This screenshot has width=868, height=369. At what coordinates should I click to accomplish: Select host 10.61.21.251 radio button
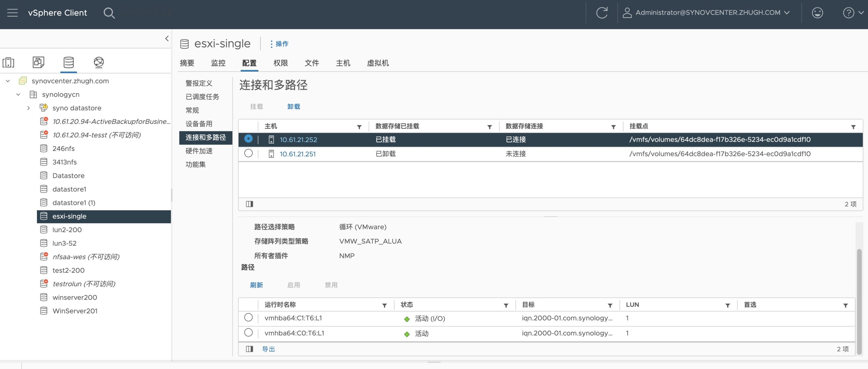pyautogui.click(x=249, y=153)
